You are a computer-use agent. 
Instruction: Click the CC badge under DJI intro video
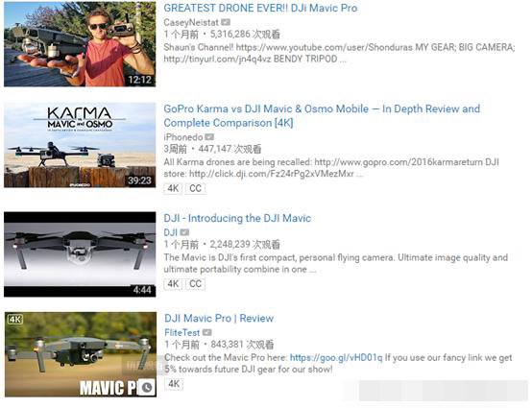(196, 283)
